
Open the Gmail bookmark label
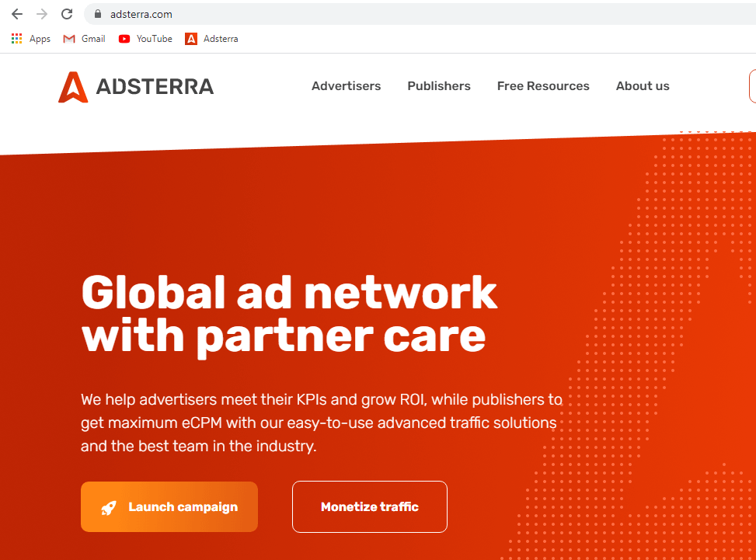pos(93,39)
